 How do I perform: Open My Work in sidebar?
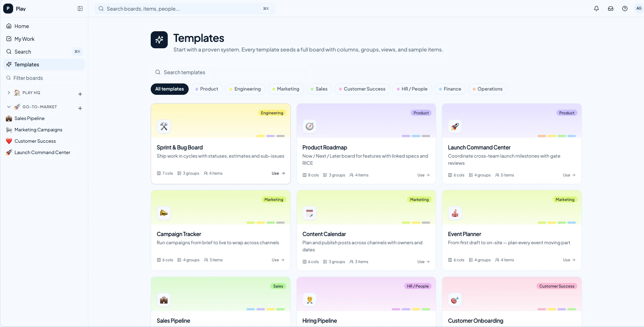pyautogui.click(x=44, y=39)
